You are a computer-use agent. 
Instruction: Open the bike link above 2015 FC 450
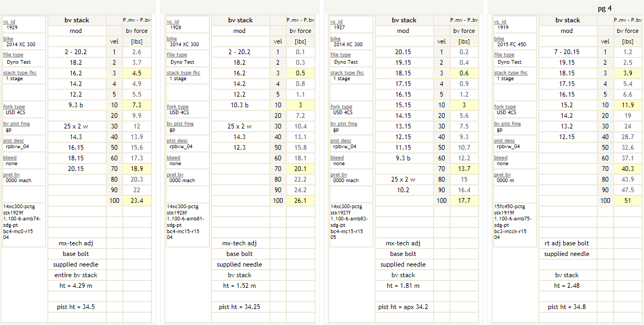click(x=499, y=39)
